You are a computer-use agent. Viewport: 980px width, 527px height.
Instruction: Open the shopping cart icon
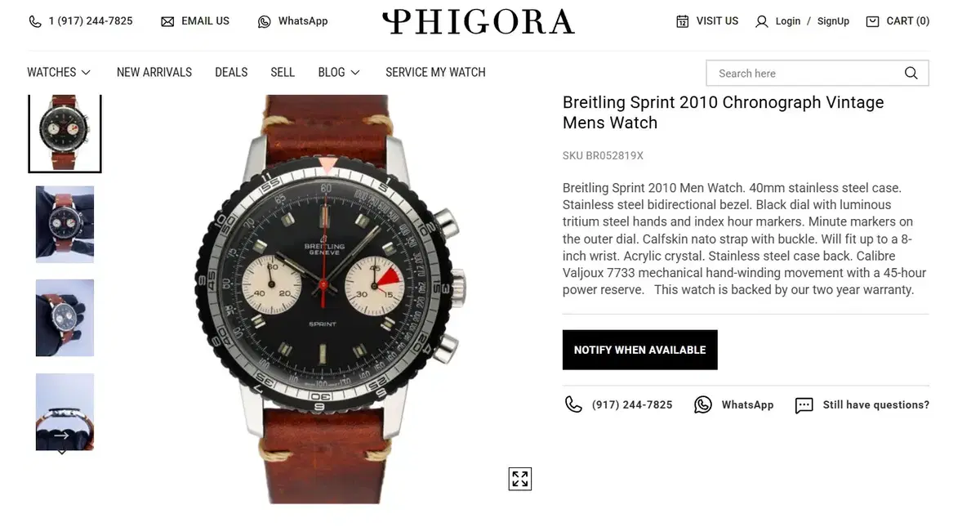coord(872,21)
